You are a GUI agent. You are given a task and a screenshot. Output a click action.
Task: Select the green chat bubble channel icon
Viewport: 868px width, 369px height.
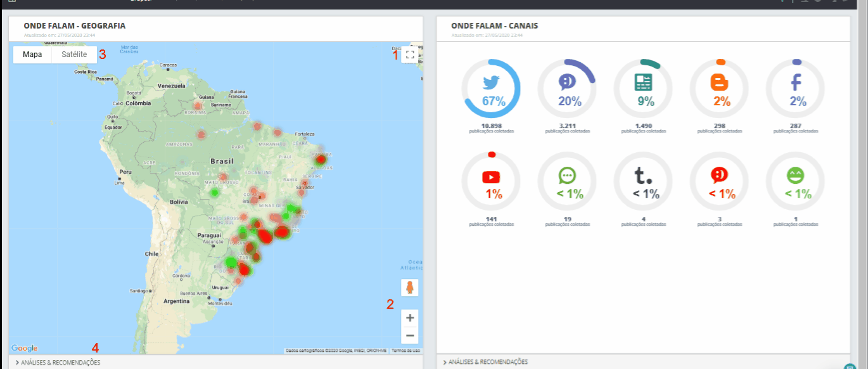pos(566,176)
